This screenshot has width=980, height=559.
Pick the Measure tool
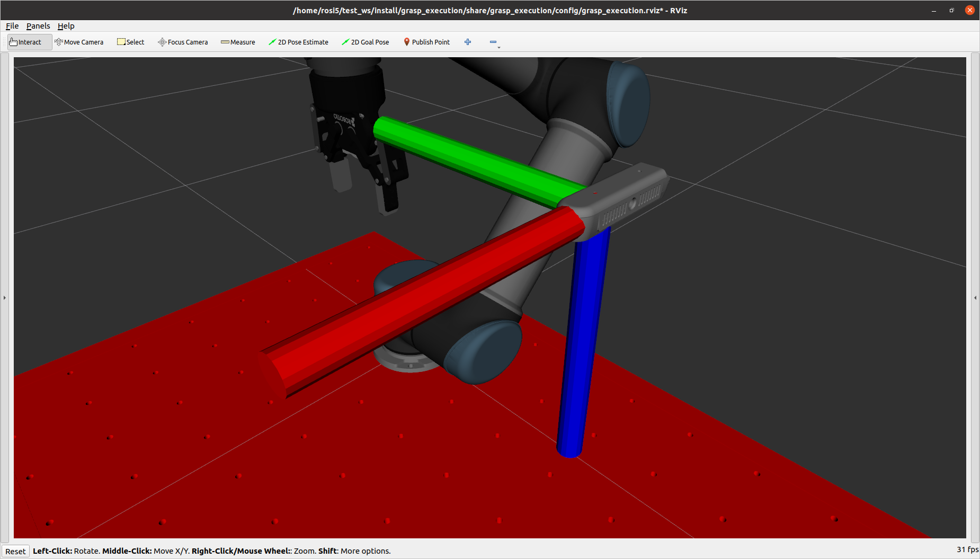238,42
